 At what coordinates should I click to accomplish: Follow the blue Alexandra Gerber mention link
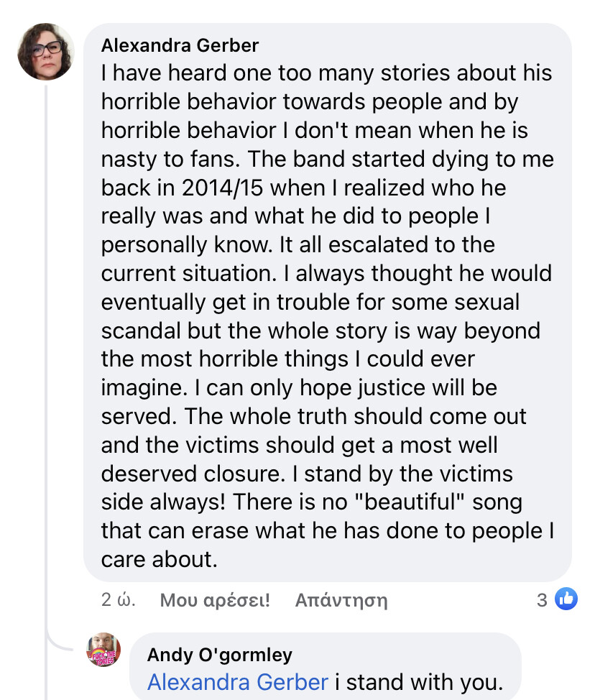point(237,682)
